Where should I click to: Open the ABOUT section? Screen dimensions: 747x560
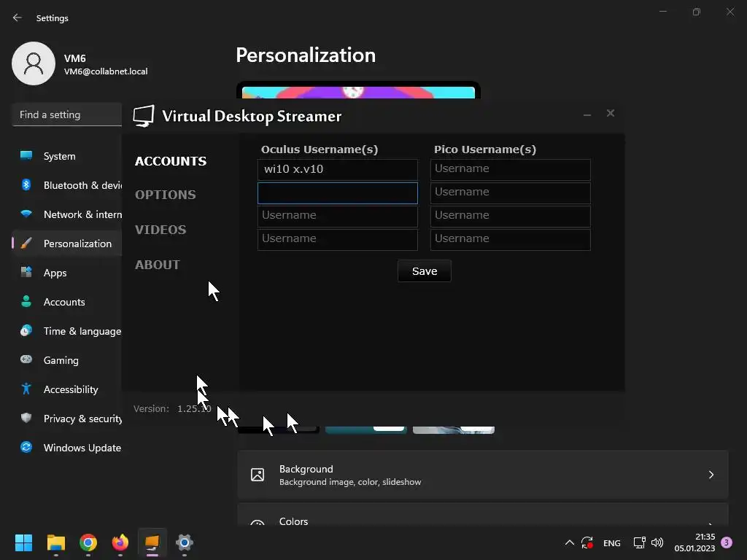[x=158, y=265]
